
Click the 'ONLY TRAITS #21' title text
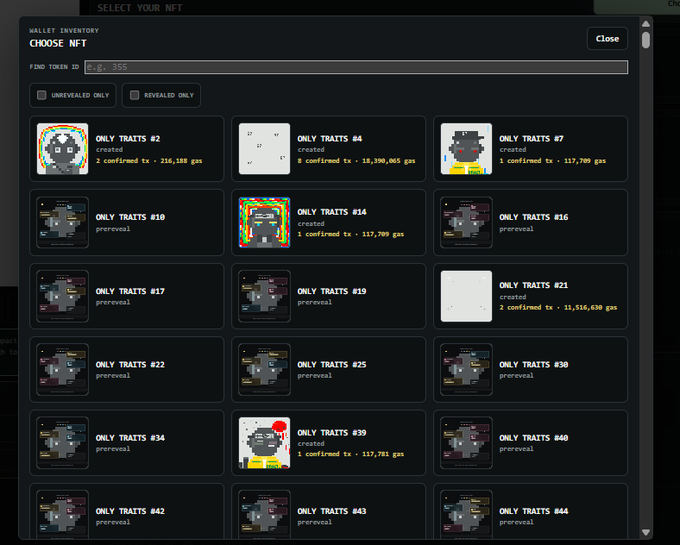(533, 285)
